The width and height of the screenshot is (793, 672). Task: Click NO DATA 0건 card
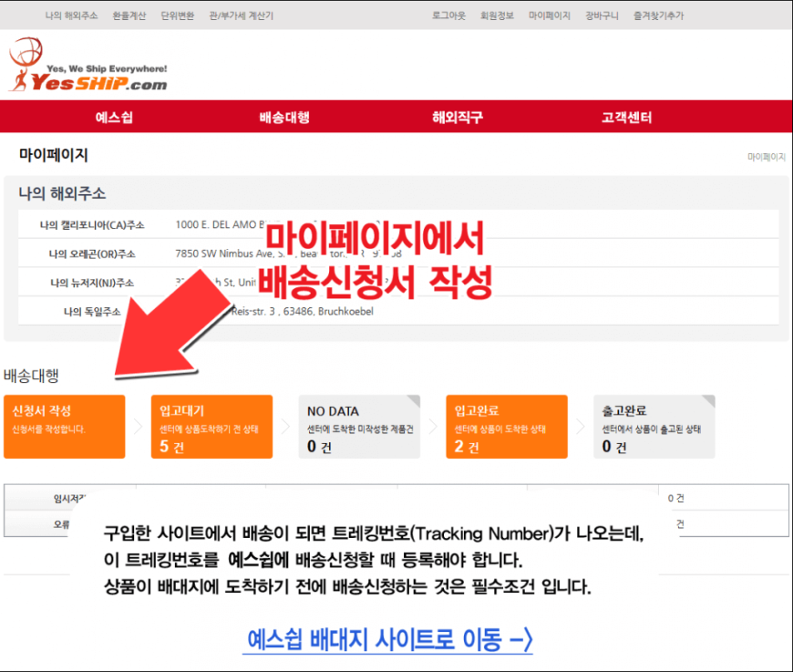[359, 427]
